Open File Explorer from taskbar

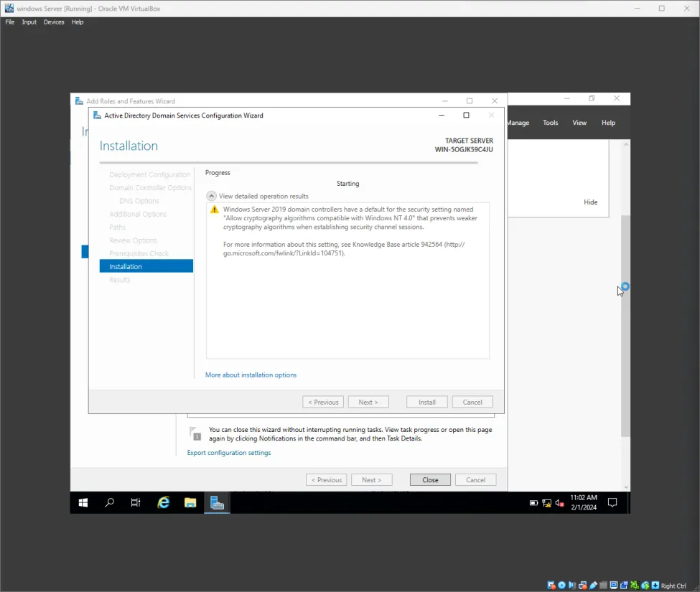click(190, 503)
